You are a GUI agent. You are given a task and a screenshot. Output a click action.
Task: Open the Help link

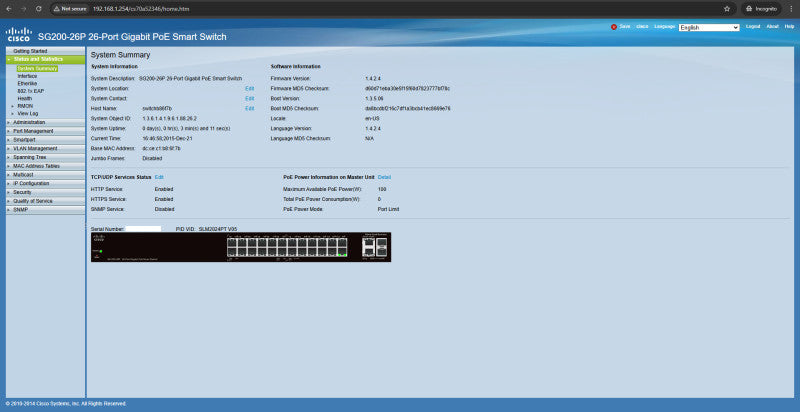[x=789, y=27]
